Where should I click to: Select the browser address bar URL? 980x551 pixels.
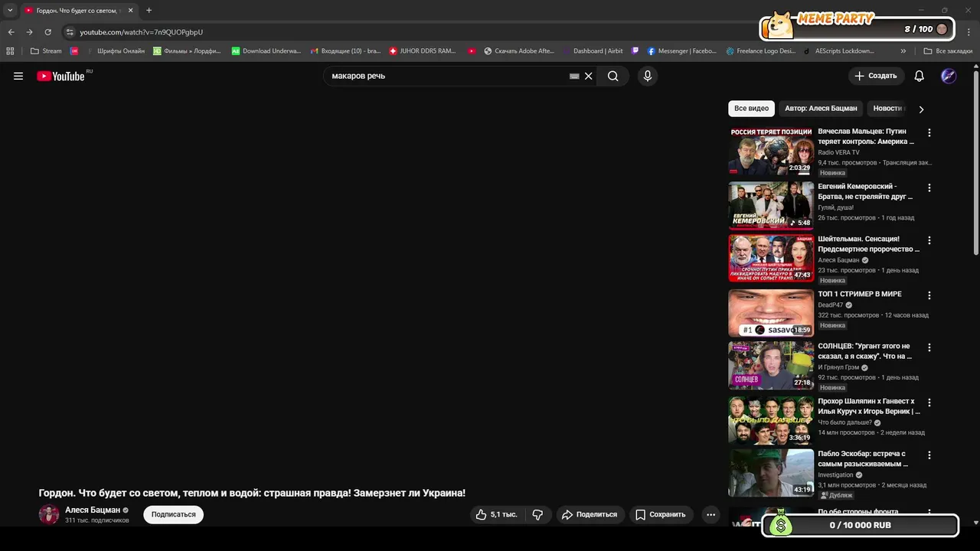pos(142,32)
